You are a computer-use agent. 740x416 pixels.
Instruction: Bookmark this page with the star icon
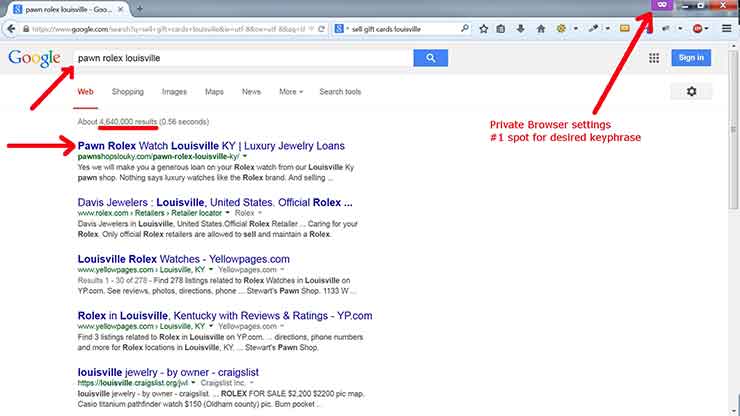[484, 29]
